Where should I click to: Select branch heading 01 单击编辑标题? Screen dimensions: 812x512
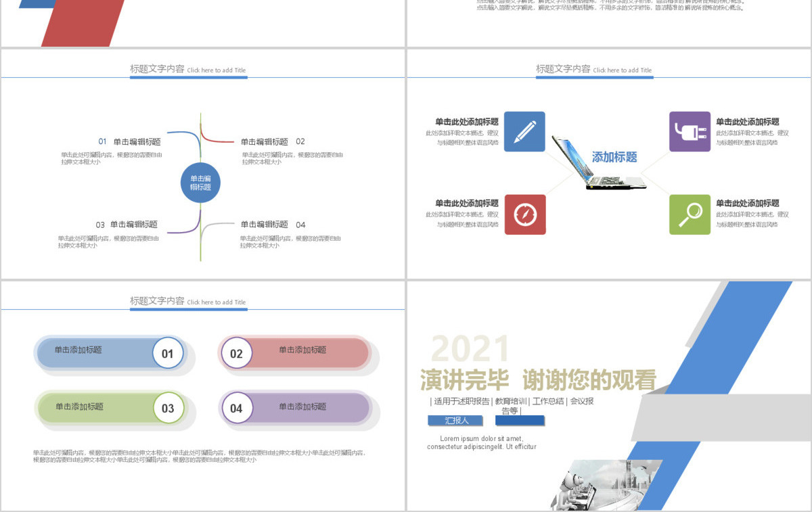tap(129, 142)
